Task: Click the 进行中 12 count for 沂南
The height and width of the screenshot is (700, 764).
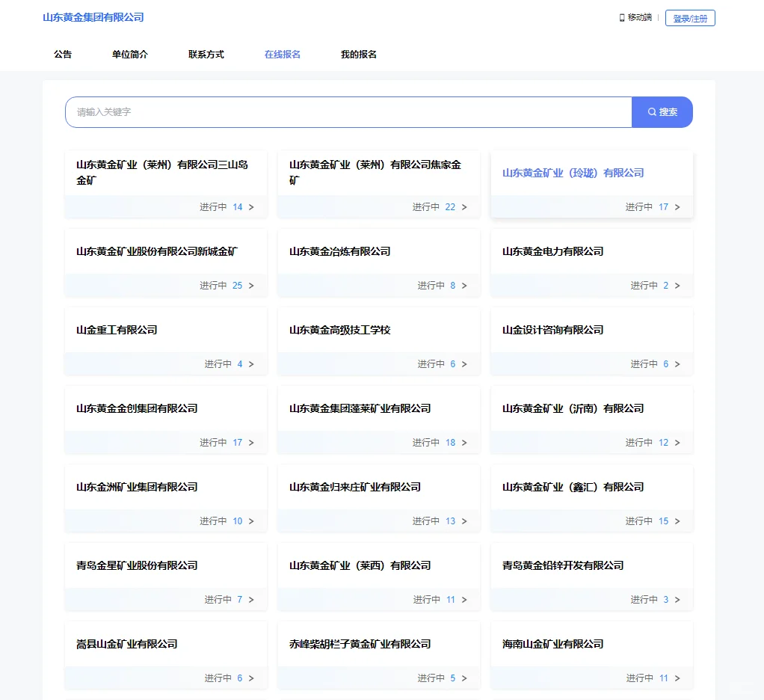Action: 647,443
